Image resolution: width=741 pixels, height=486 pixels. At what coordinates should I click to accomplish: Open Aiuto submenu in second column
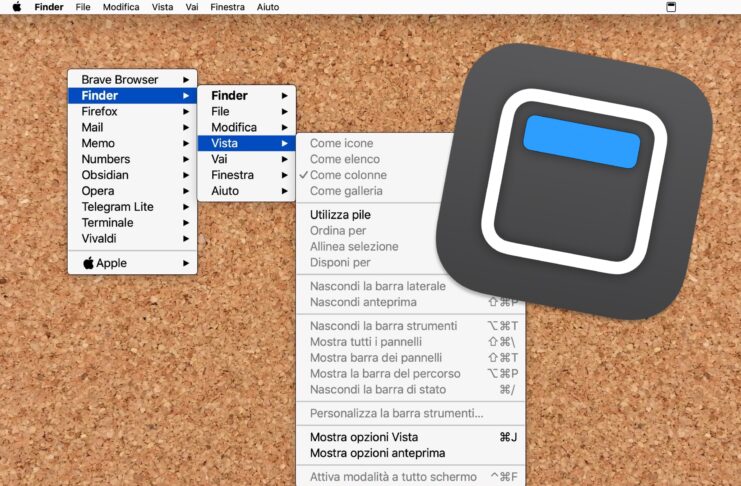(247, 191)
